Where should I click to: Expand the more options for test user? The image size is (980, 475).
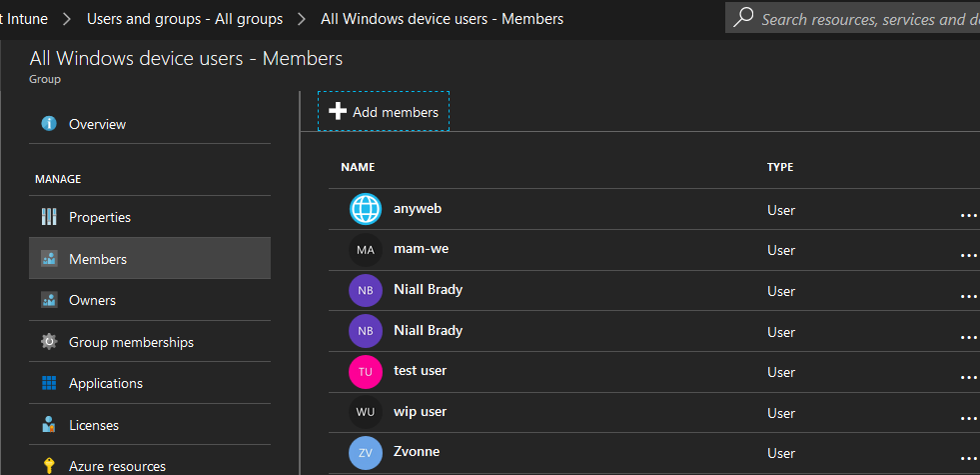[x=968, y=377]
